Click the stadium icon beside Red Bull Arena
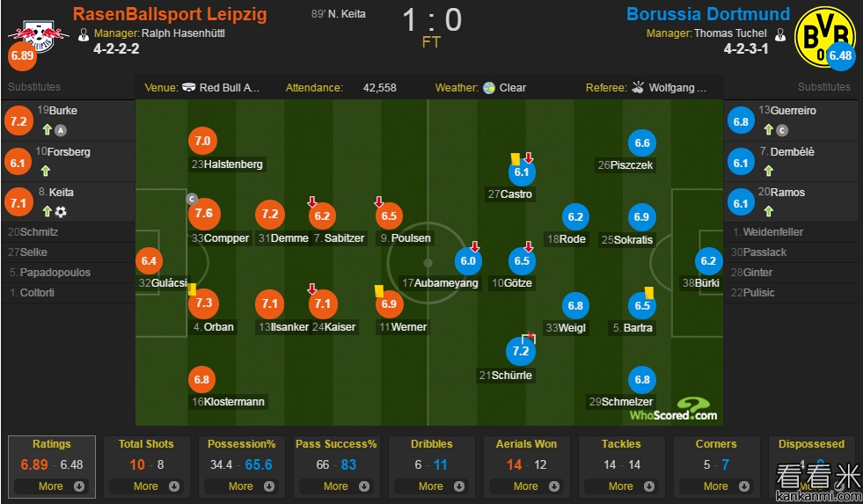 pos(188,88)
